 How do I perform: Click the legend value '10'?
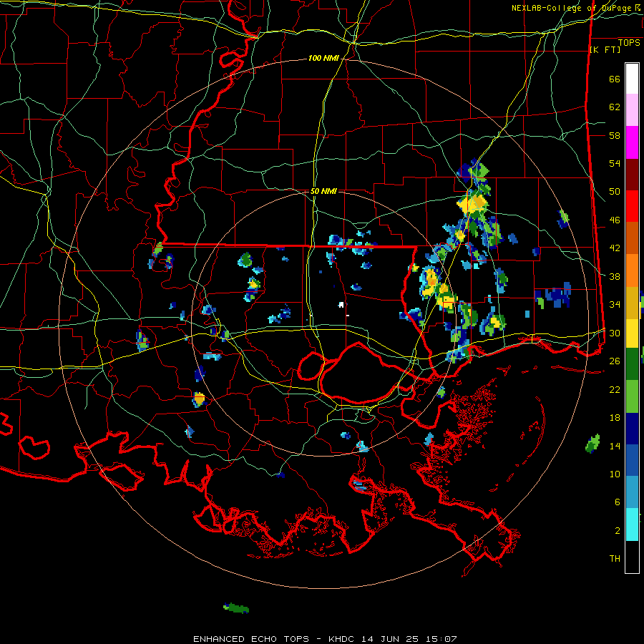[615, 474]
